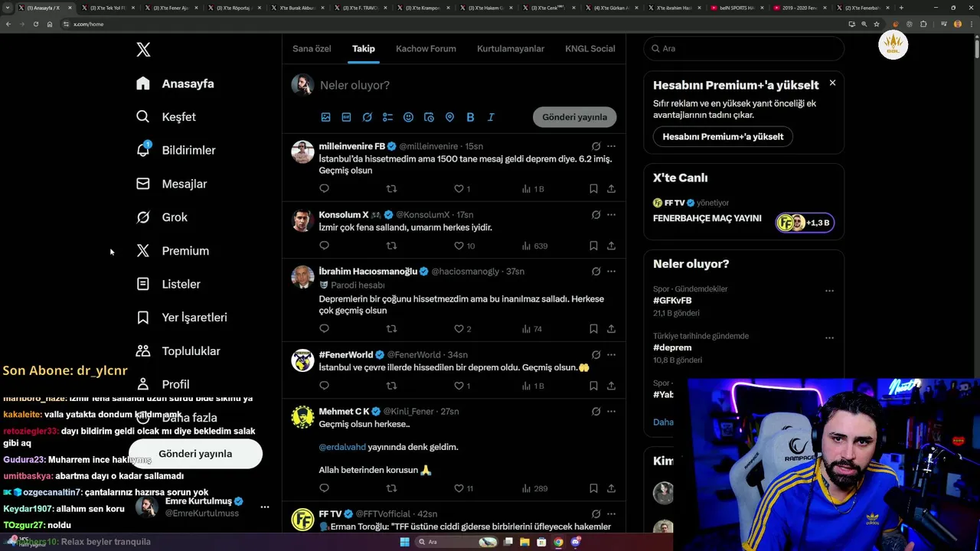Repost İbrahim Hacıosmanoğlu post
Image resolution: width=980 pixels, height=551 pixels.
point(391,329)
